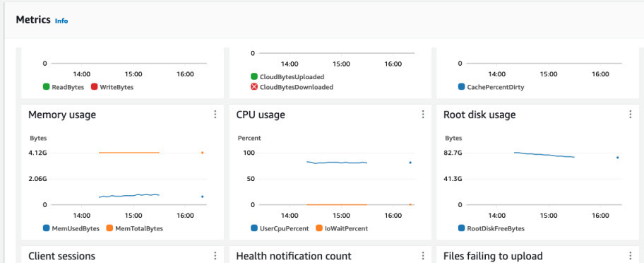Viewport: 644px width, 263px height.
Task: Click the Percent unit label in CPU usage
Action: [249, 138]
